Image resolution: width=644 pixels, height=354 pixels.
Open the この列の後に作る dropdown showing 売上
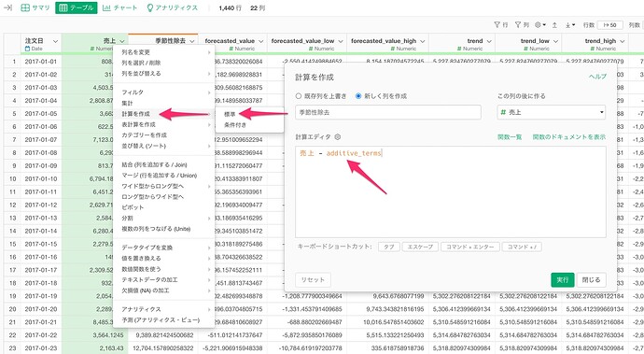(552, 112)
